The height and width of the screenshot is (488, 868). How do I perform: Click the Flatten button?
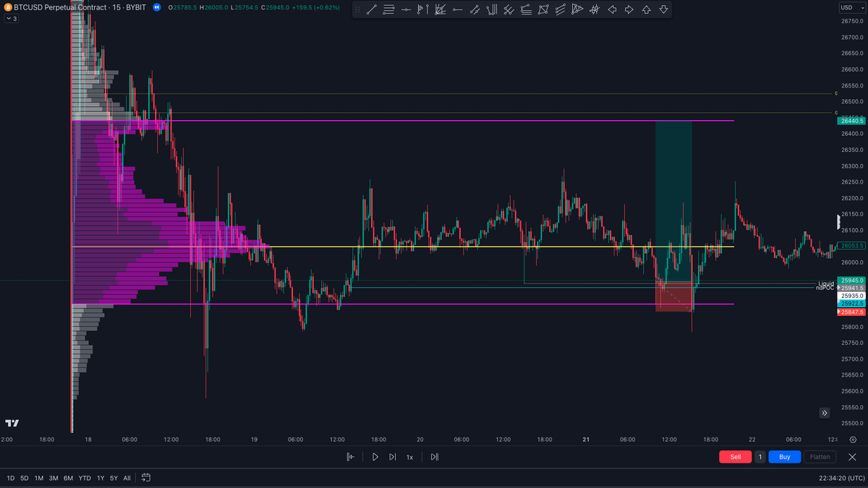[x=820, y=457]
